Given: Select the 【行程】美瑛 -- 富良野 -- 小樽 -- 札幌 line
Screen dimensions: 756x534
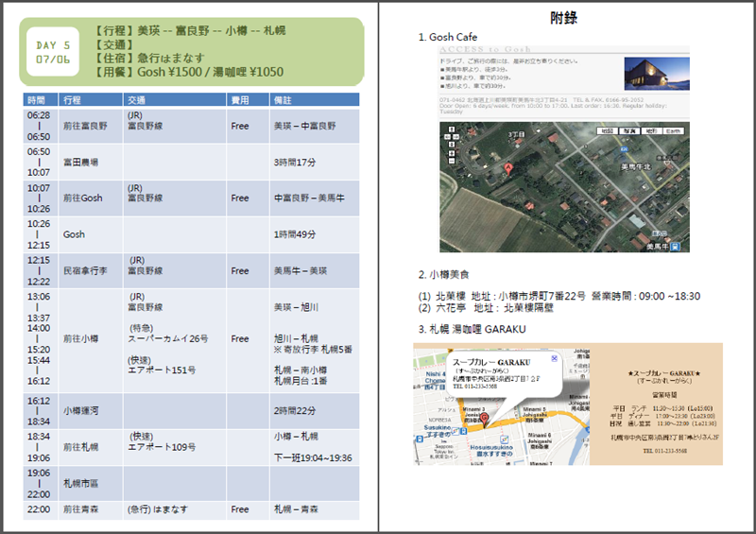Looking at the screenshot, I should click(x=190, y=31).
